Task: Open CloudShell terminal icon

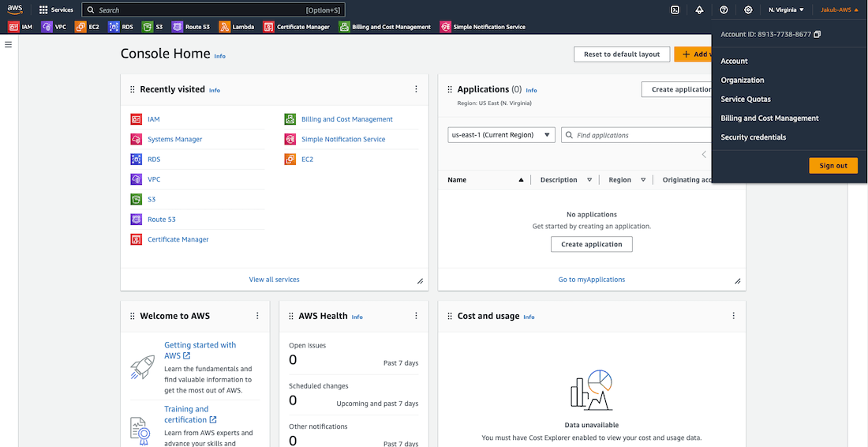Action: point(675,10)
